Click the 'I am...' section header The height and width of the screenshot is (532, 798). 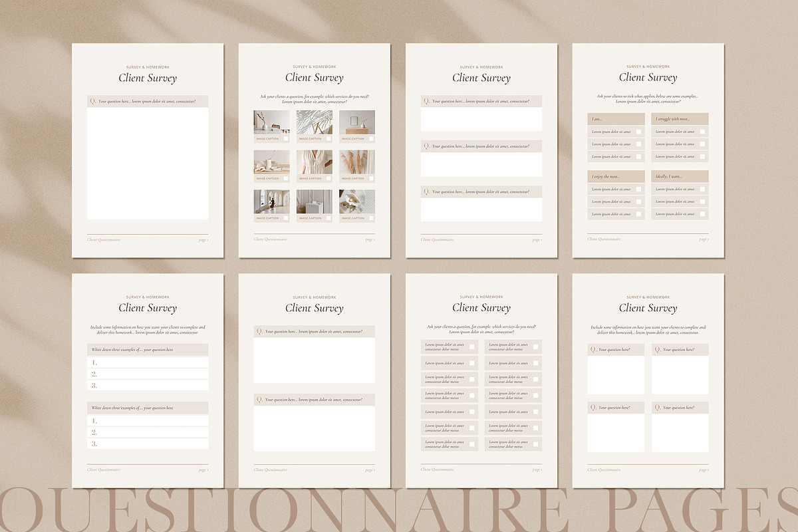(616, 119)
